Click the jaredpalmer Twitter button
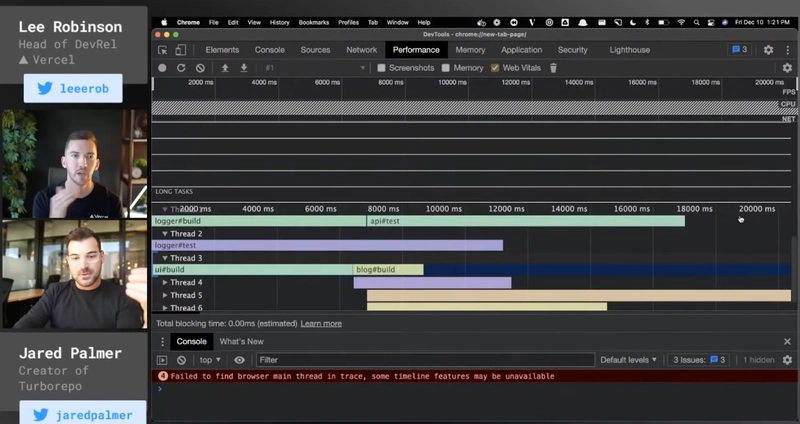Viewport: 800px width, 424px height. 83,412
